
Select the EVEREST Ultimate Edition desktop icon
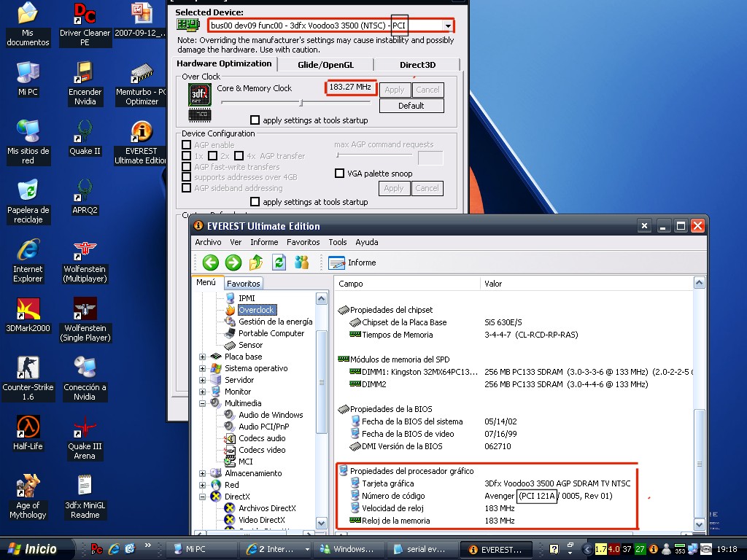pyautogui.click(x=142, y=142)
